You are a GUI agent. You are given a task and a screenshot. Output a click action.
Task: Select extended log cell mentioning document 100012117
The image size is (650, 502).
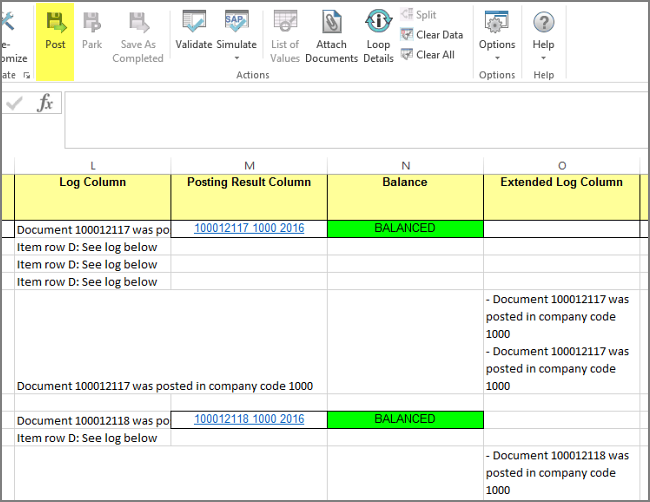[x=562, y=342]
